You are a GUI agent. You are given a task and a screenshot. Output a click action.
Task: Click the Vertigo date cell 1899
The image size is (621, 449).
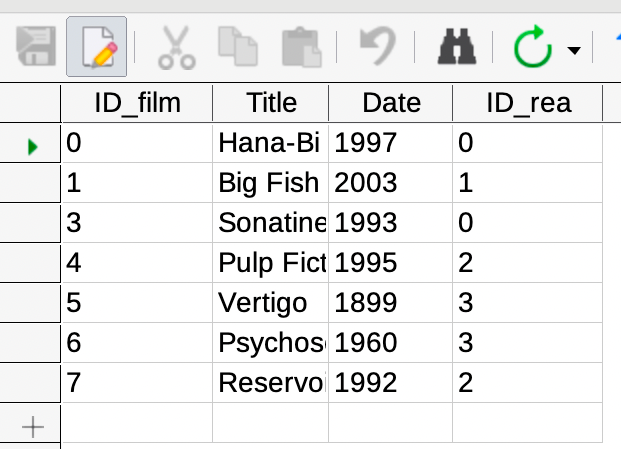coord(391,303)
